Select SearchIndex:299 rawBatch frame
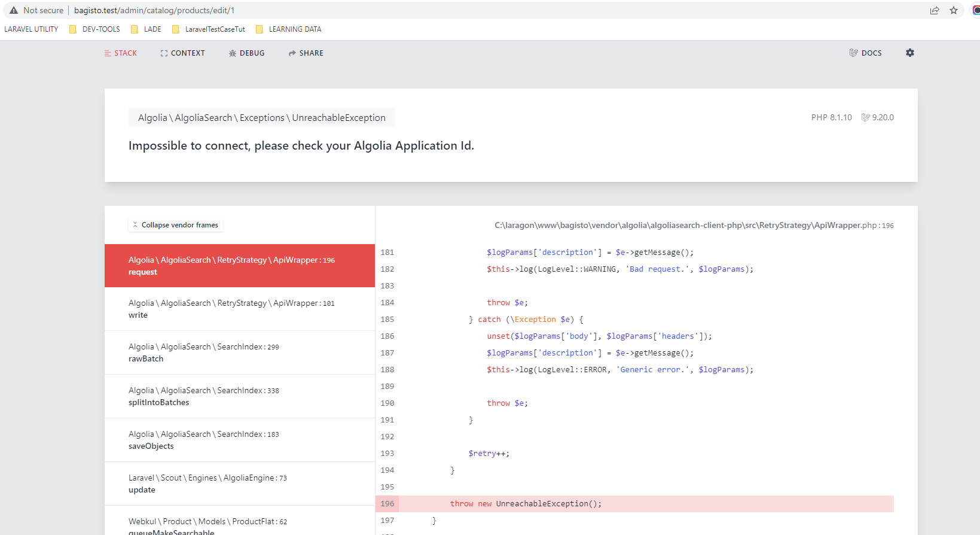 pyautogui.click(x=240, y=352)
